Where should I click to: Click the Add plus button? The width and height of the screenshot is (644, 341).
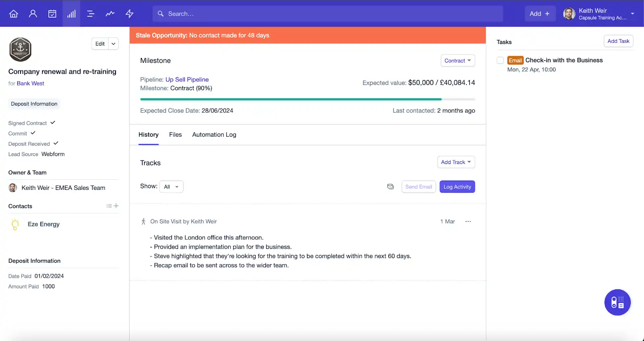point(540,14)
